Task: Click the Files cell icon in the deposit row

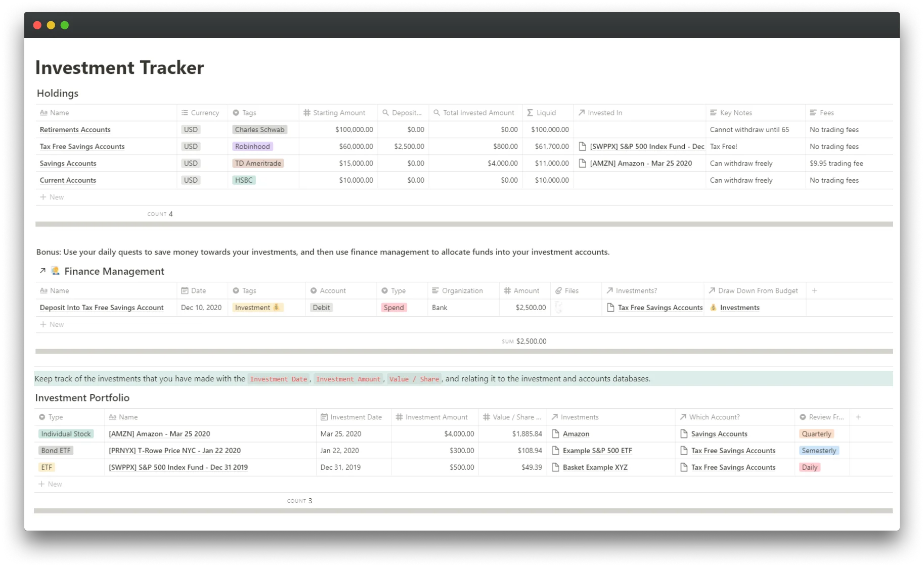Action: point(559,307)
